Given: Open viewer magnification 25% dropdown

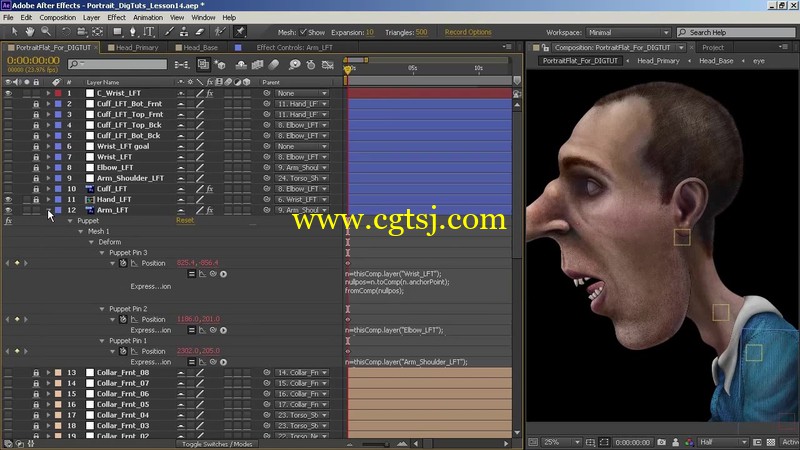Looking at the screenshot, I should [561, 442].
